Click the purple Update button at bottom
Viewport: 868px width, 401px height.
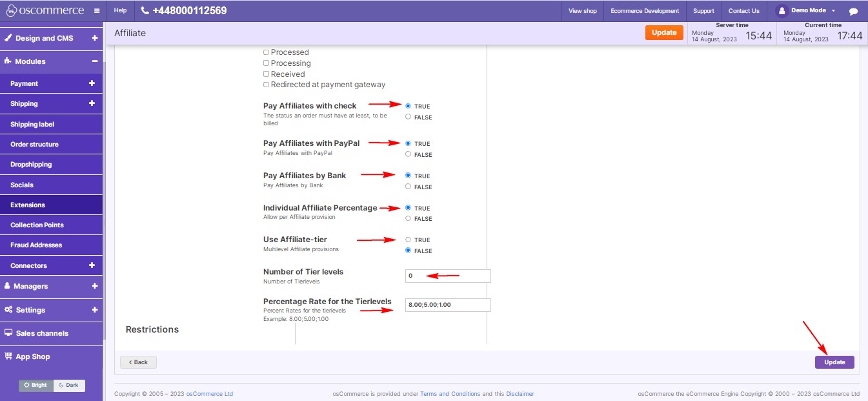click(834, 362)
